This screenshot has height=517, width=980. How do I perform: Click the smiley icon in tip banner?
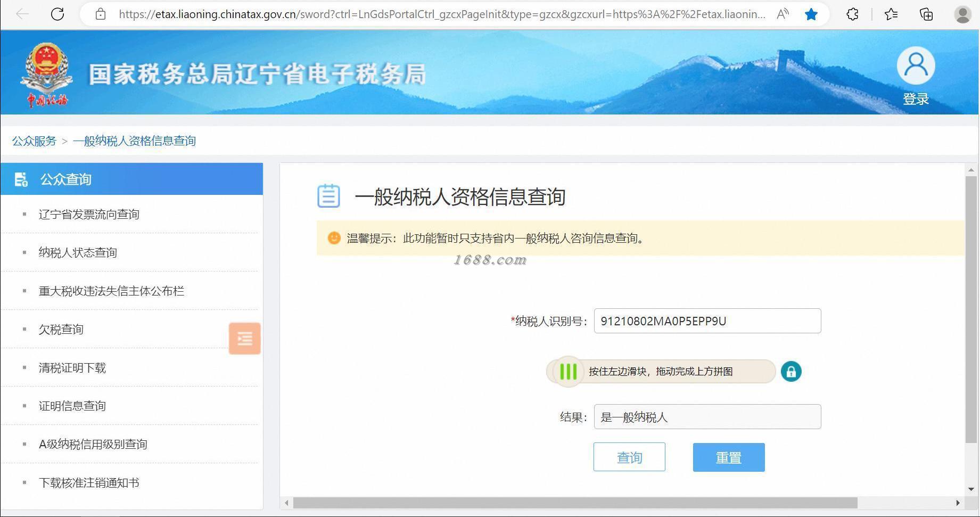(x=334, y=238)
